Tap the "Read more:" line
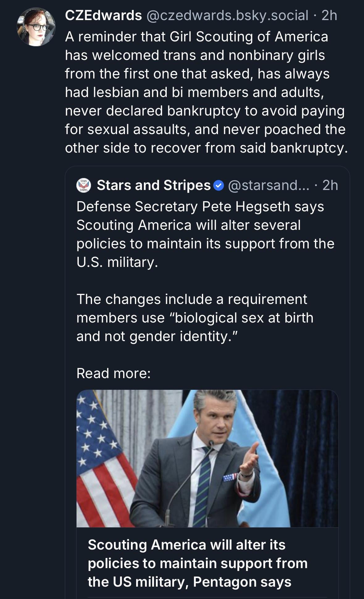Viewport: 364px width, 599px height. pos(113,373)
